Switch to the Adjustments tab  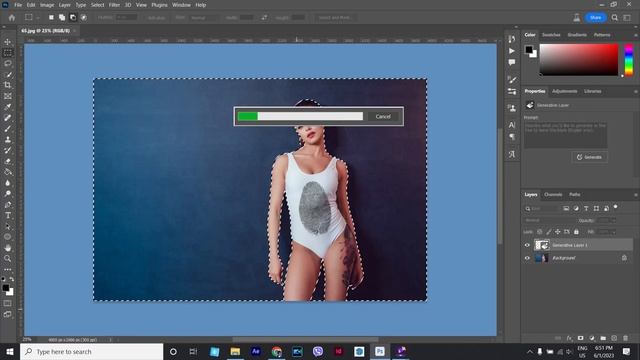click(564, 91)
